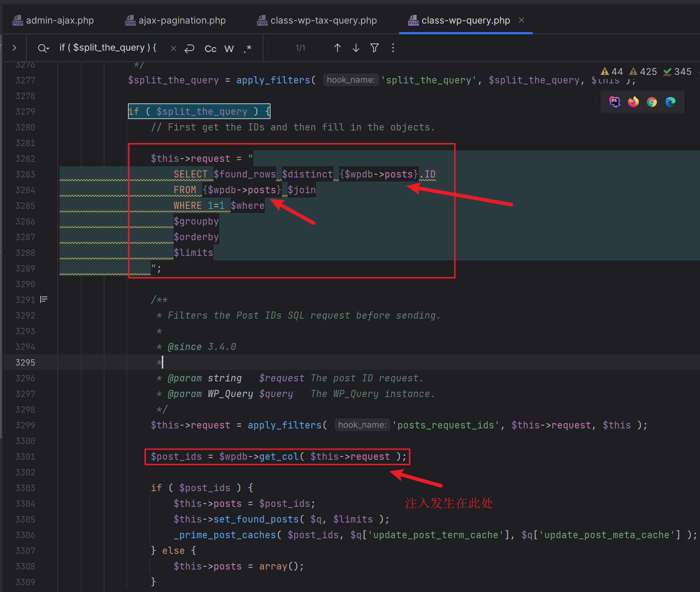Click doc comment gutter icon line 3291
Image resolution: width=700 pixels, height=592 pixels.
point(44,299)
